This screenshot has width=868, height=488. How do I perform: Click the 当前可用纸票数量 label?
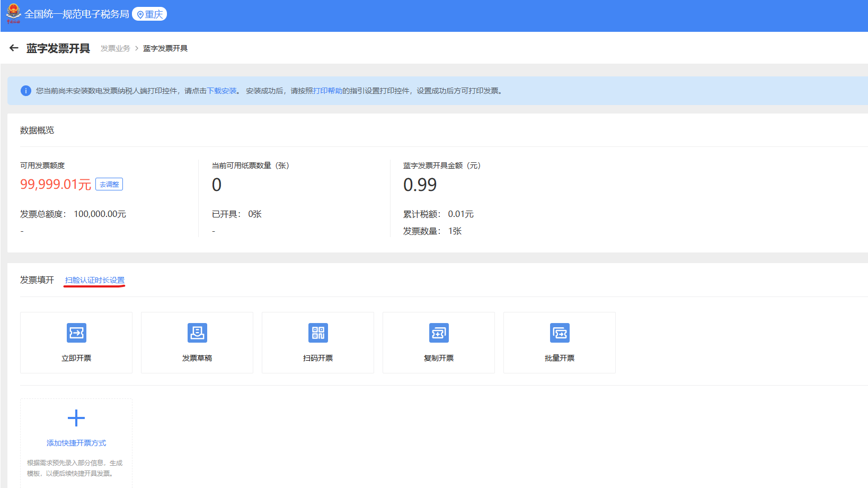point(251,165)
